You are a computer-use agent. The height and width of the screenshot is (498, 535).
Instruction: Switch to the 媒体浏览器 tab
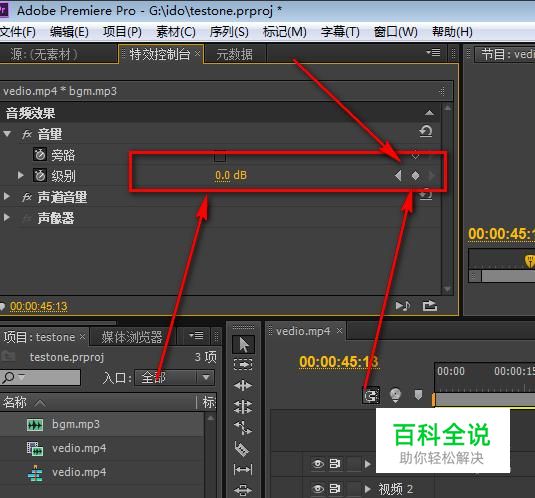point(132,337)
